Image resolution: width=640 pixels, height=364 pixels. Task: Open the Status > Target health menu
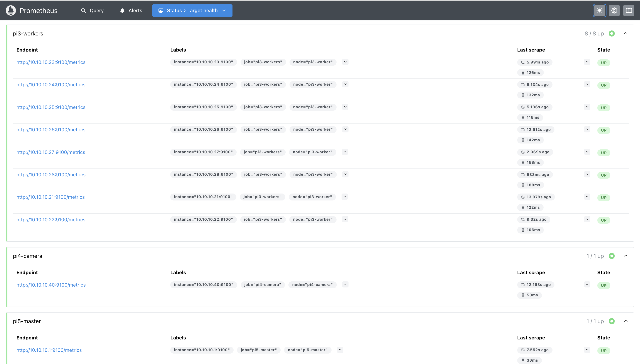[x=192, y=10]
